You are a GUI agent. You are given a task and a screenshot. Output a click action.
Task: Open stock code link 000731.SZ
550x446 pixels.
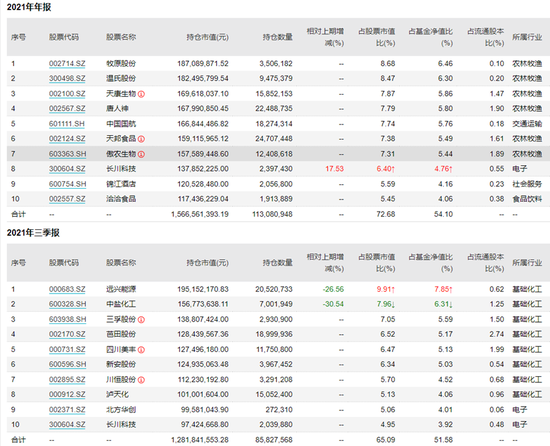coord(67,350)
